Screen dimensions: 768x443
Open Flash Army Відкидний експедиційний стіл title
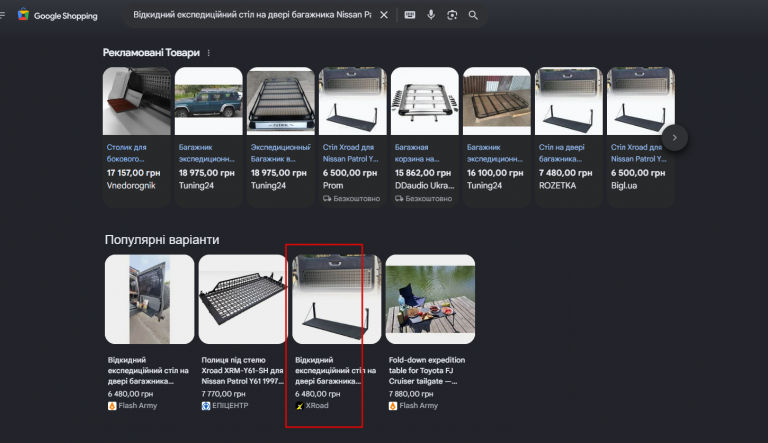click(148, 370)
